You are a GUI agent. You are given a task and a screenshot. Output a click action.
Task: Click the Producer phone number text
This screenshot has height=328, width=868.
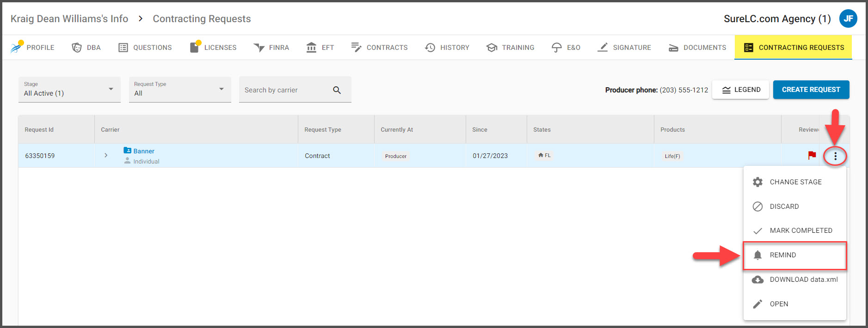(683, 90)
